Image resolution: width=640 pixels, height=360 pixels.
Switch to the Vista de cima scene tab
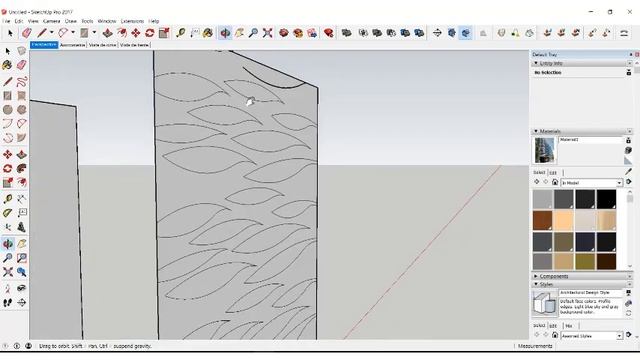[102, 45]
